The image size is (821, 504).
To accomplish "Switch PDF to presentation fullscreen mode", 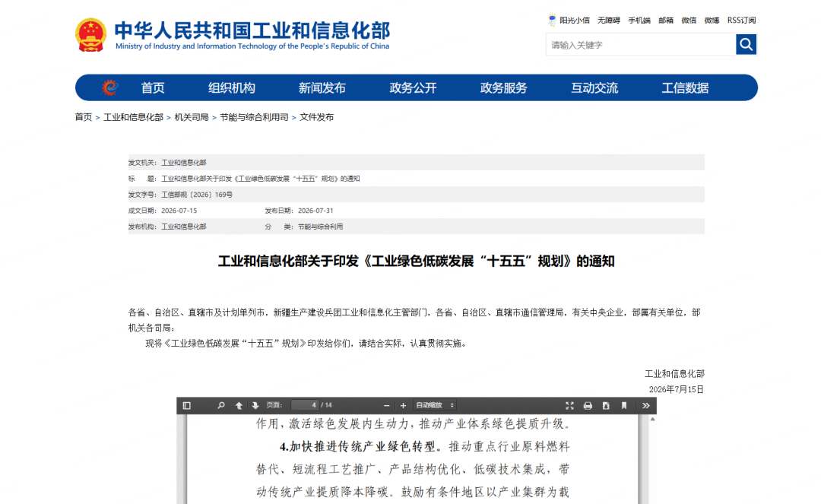I will 569,406.
